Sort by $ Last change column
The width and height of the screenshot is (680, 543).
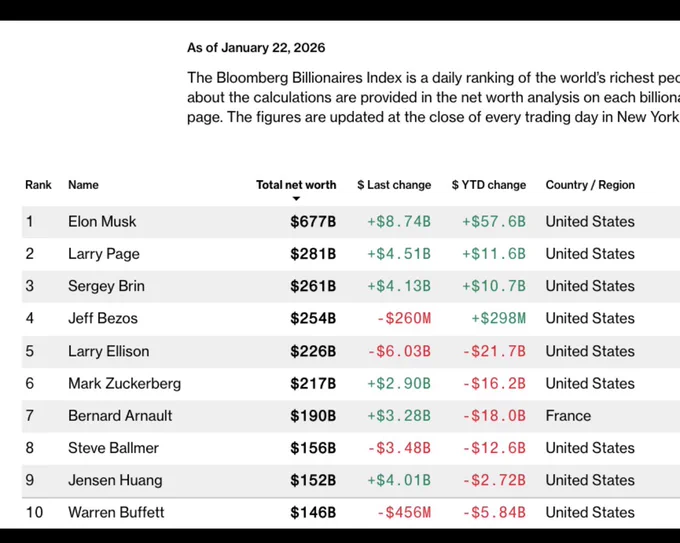pos(394,185)
